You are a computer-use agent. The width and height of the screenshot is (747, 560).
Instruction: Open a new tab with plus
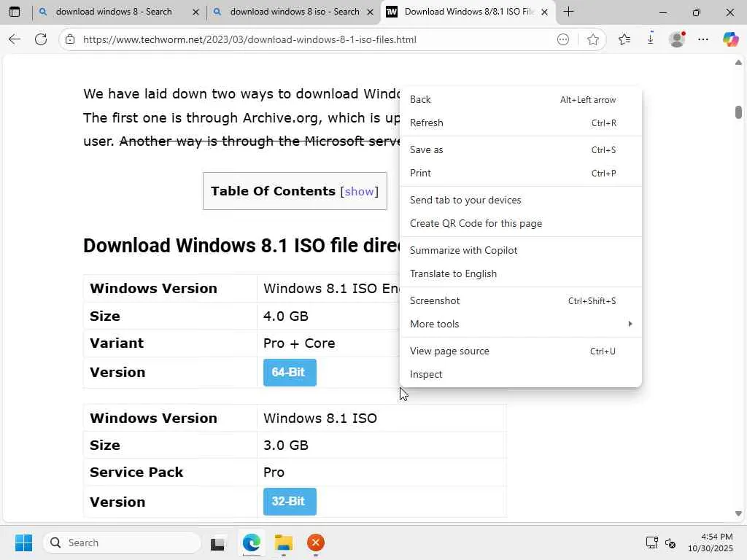tap(568, 12)
